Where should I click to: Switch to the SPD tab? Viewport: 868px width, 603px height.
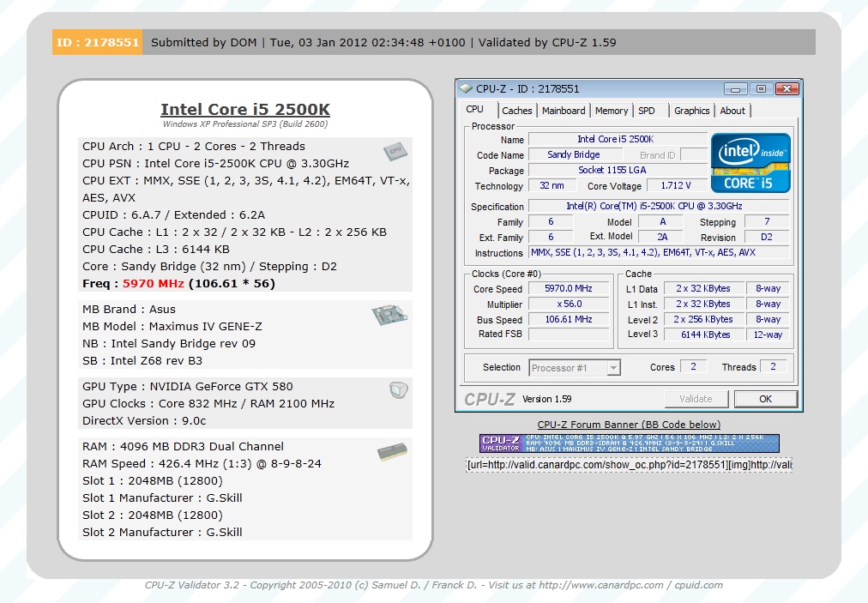pos(647,111)
